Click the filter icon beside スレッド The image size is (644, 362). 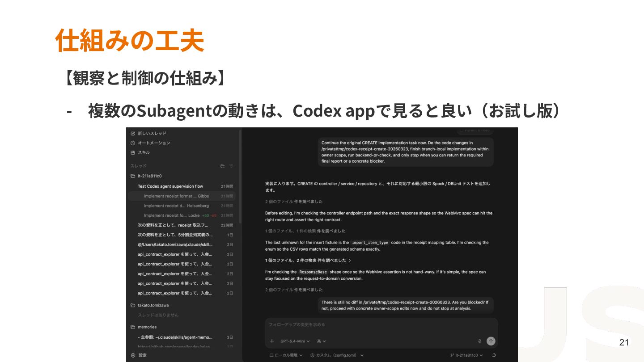(x=231, y=166)
